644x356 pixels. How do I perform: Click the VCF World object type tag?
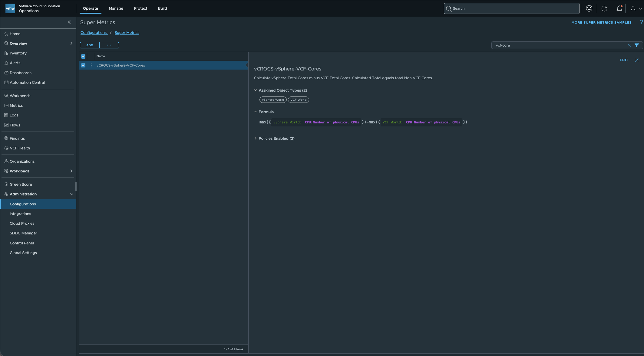(x=299, y=100)
